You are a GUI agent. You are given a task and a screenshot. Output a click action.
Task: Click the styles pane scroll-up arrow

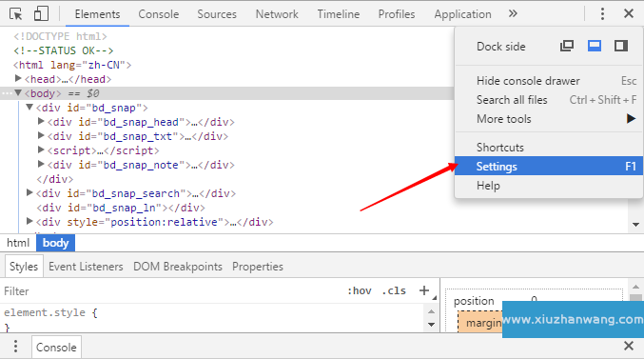431,311
